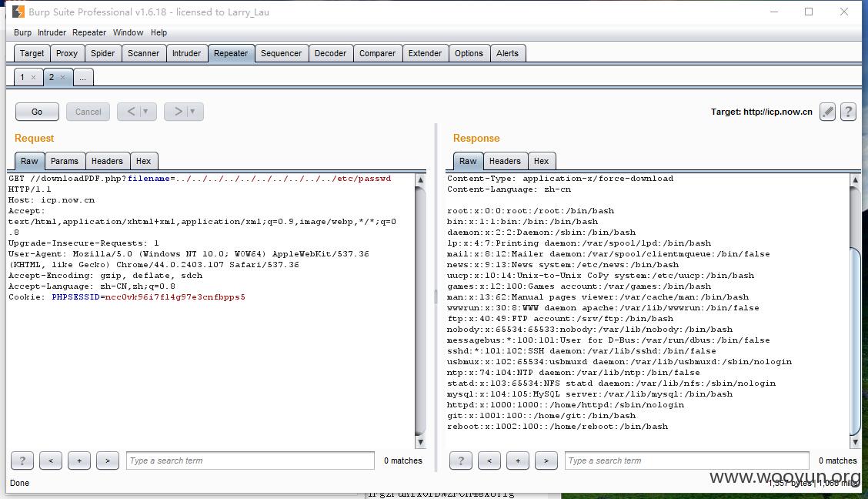The image size is (868, 499).
Task: Open request search help question button
Action: [x=22, y=460]
